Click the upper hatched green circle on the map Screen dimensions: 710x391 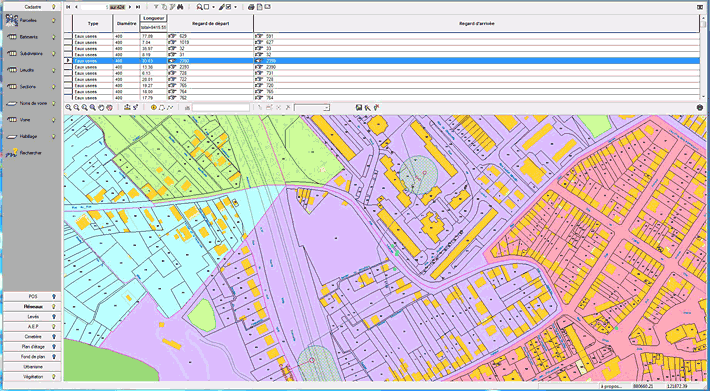[419, 175]
